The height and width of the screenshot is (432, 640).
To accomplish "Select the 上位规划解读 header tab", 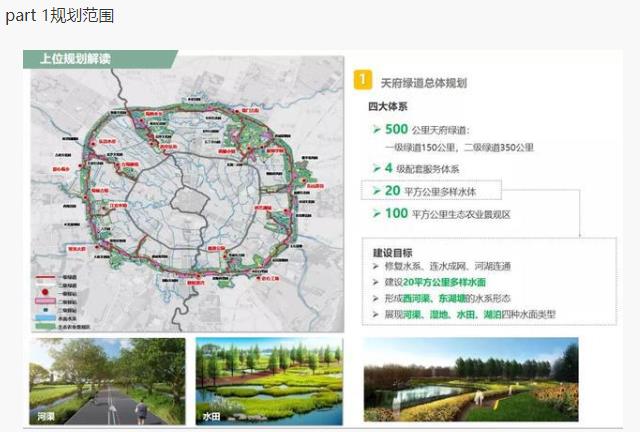I will tap(76, 58).
